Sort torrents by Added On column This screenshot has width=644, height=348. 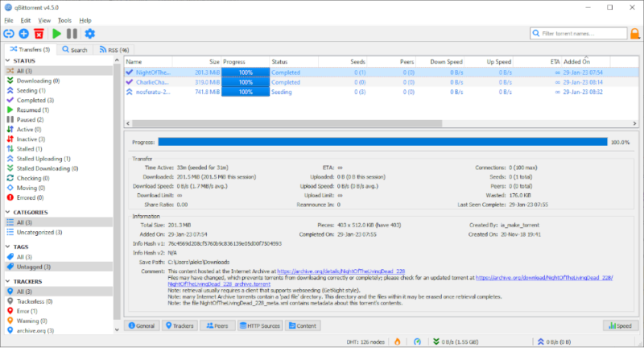pos(586,62)
